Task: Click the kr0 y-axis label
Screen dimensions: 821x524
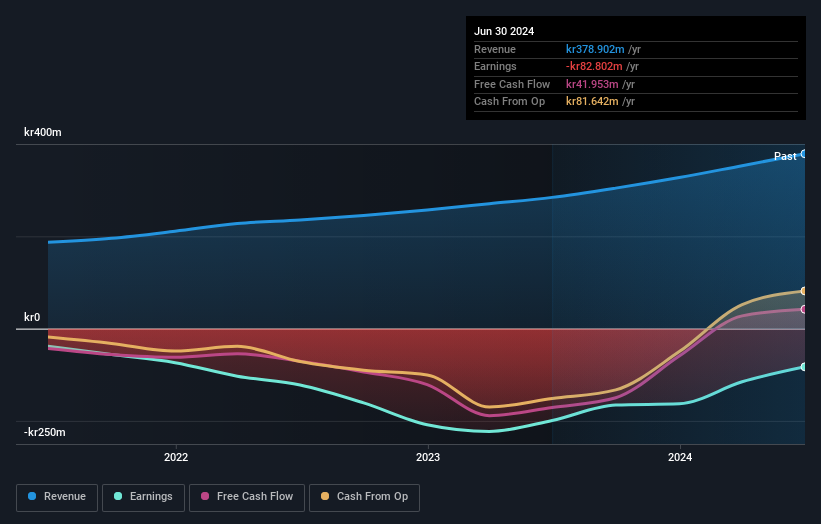Action: click(x=32, y=317)
